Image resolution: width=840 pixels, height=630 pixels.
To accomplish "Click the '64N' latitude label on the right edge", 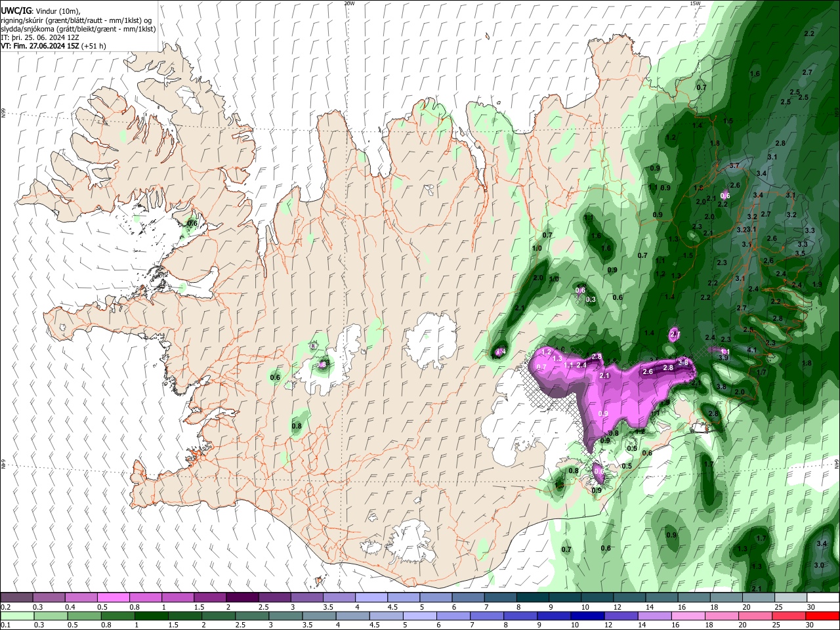I will point(837,463).
